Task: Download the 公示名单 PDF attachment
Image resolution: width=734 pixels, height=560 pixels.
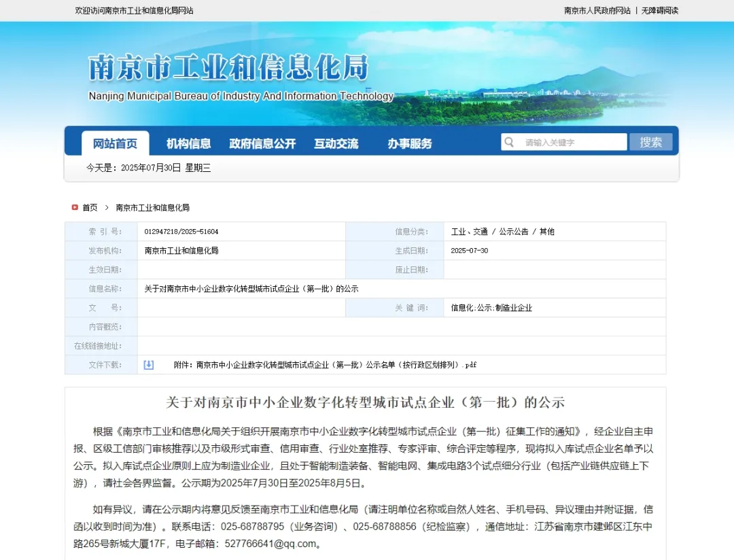Action: (x=325, y=365)
